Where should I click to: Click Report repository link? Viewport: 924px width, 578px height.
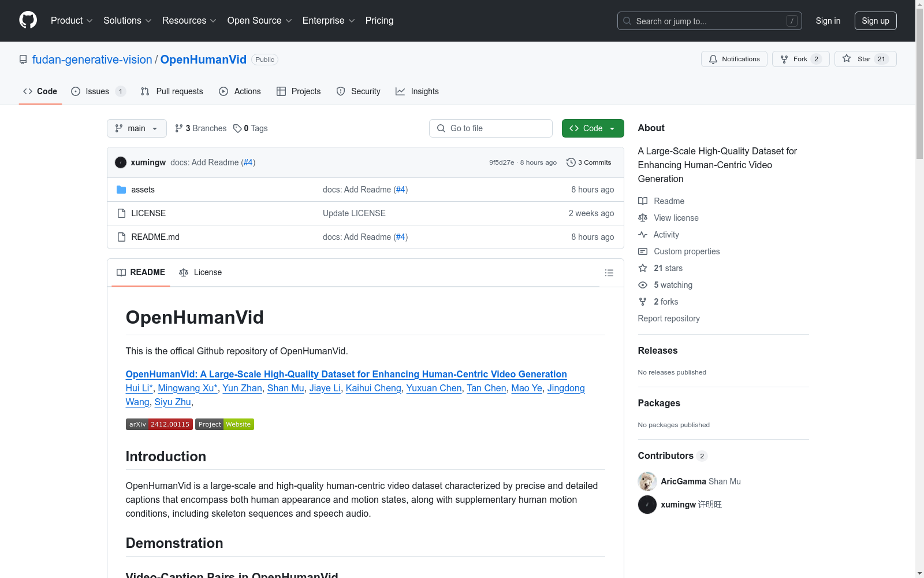pos(669,318)
